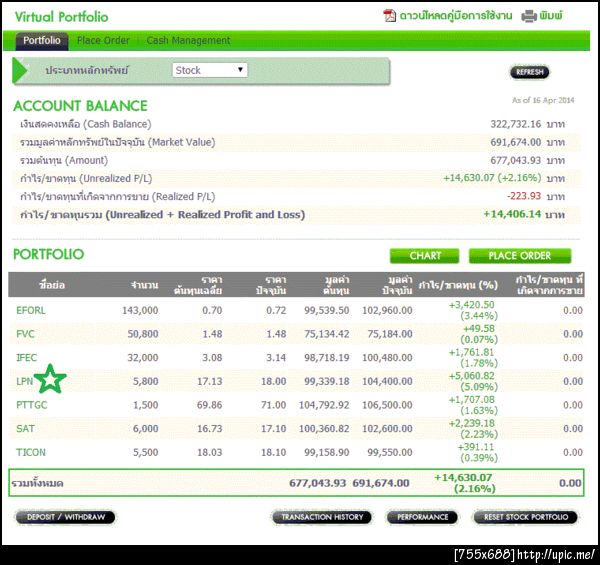Select the PTTGC stock symbol

[x=32, y=405]
